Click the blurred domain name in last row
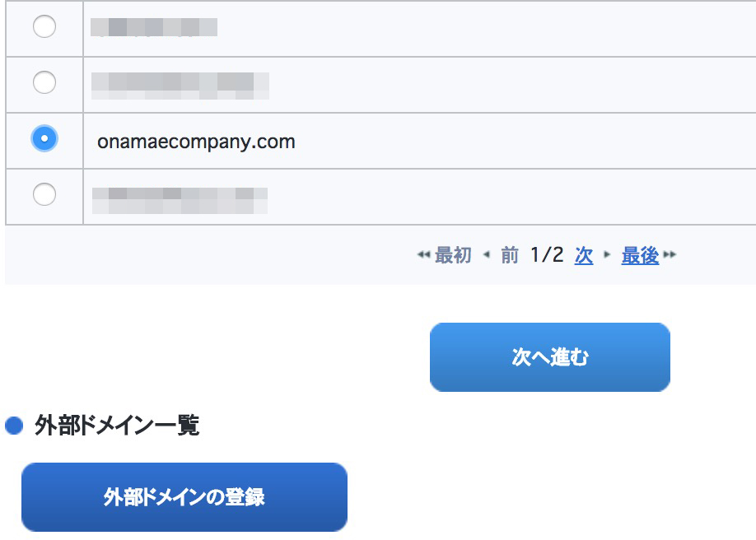This screenshot has height=540, width=756. [x=180, y=201]
